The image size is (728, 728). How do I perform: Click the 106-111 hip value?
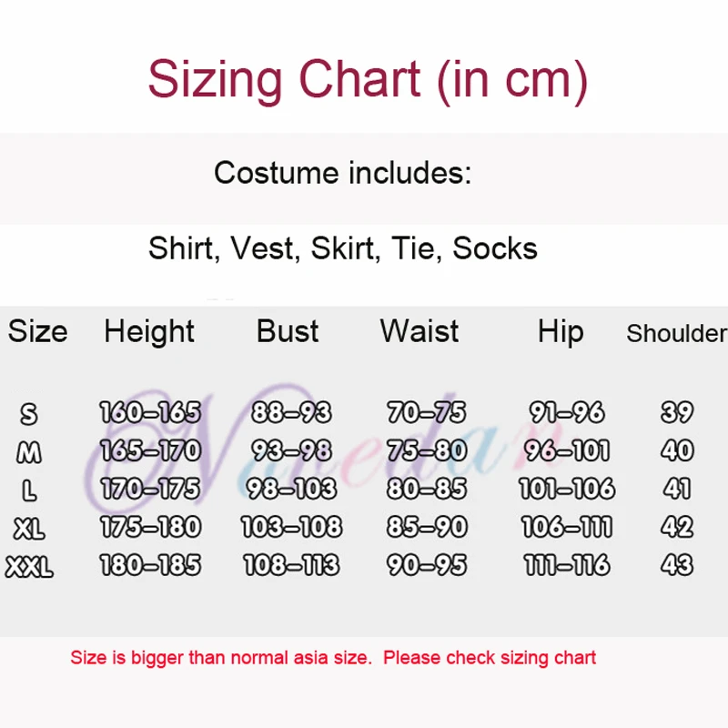[567, 527]
